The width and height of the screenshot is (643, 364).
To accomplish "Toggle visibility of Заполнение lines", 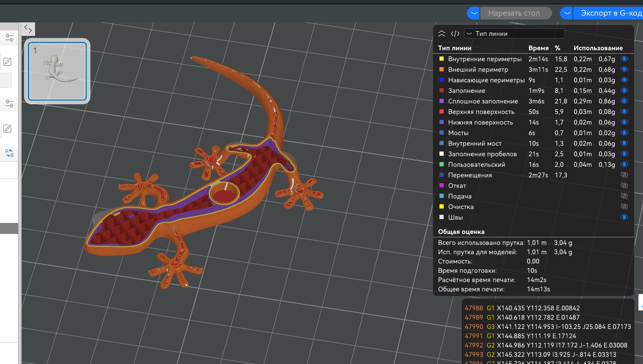I will pos(624,90).
